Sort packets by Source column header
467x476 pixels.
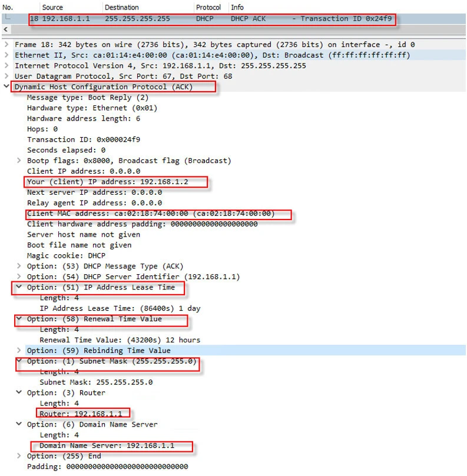coord(53,8)
